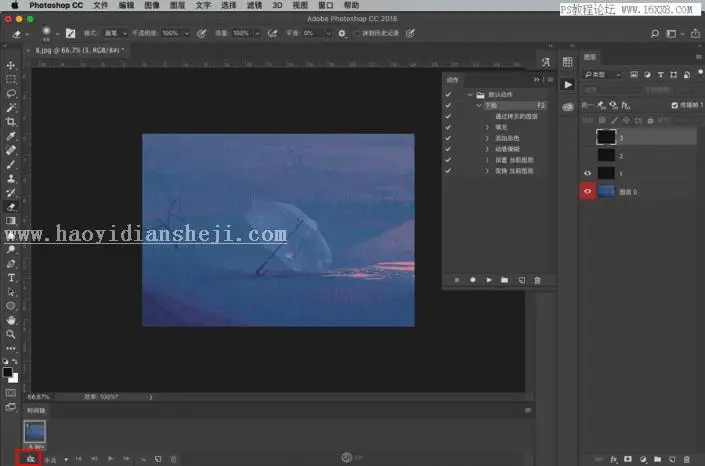Open the Creative Cloud panel icon
Image resolution: width=705 pixels, height=466 pixels.
tap(567, 107)
